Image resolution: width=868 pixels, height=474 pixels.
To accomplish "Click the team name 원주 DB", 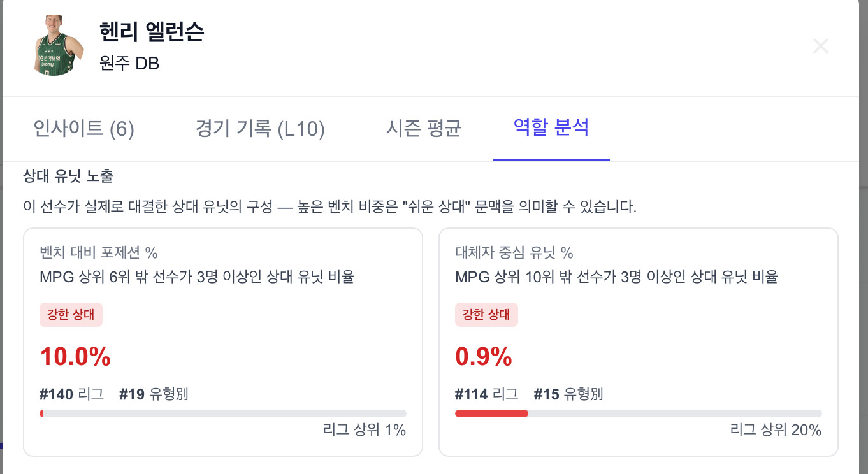I will pyautogui.click(x=129, y=64).
